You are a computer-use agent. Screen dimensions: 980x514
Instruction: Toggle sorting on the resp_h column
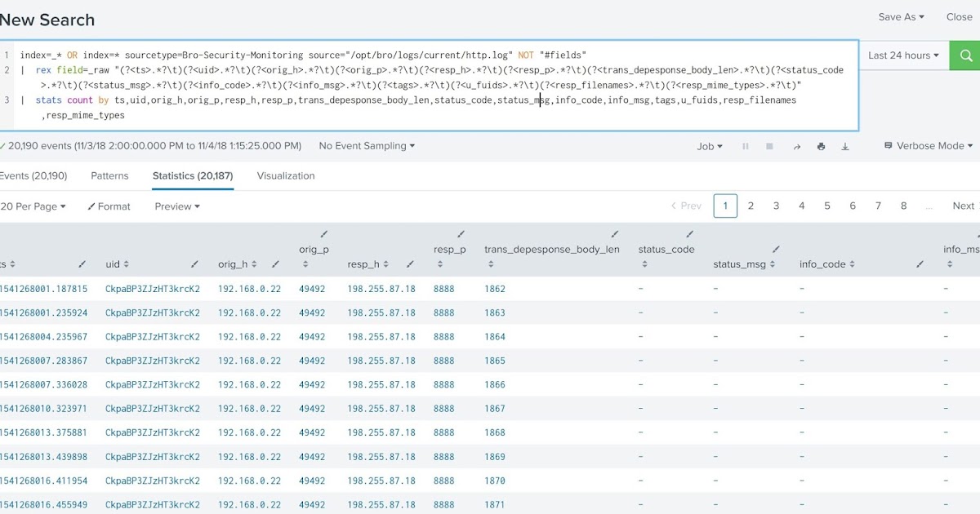coord(385,264)
